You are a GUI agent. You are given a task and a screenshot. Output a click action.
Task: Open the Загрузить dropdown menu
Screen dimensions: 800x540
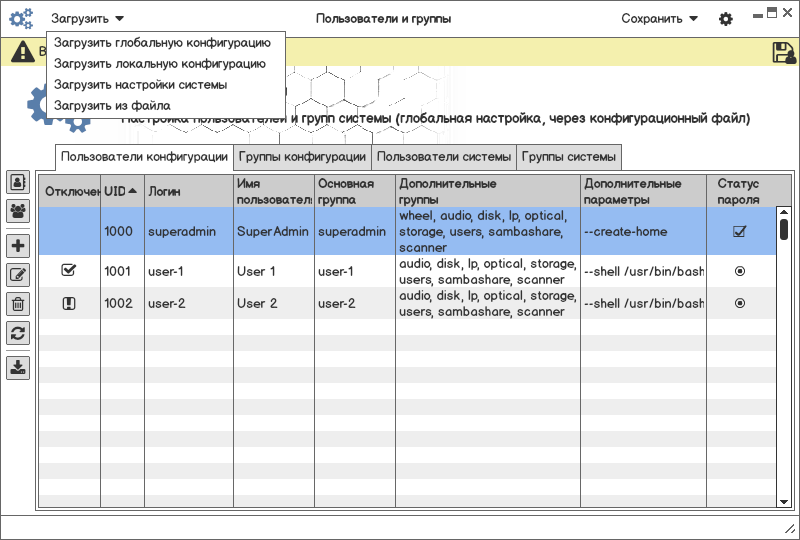click(87, 19)
